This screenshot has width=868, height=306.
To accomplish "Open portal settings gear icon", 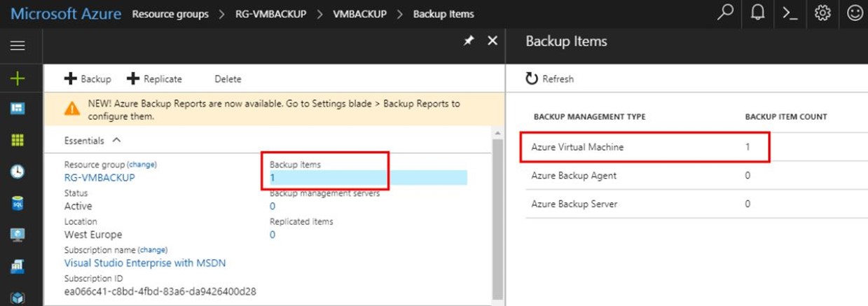I will click(822, 13).
